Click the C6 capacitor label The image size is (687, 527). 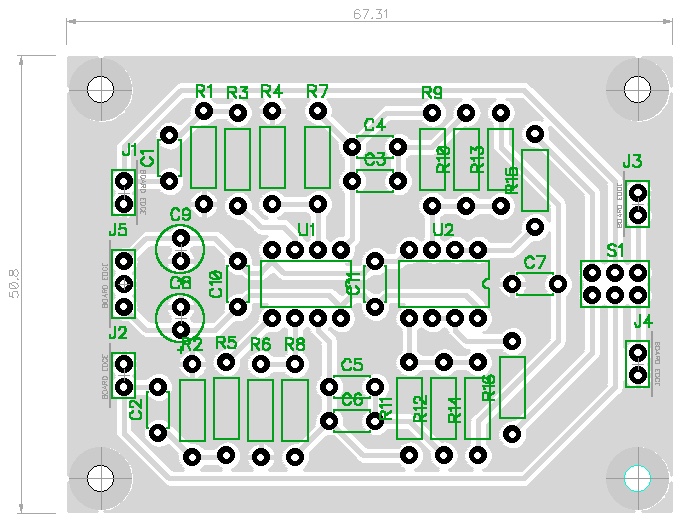pyautogui.click(x=352, y=399)
